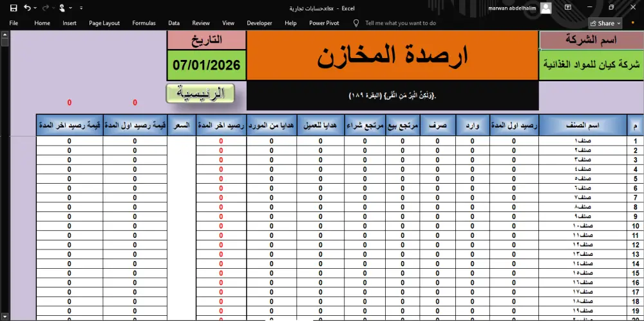This screenshot has height=321, width=644.
Task: Click the صرف column header
Action: pyautogui.click(x=437, y=125)
